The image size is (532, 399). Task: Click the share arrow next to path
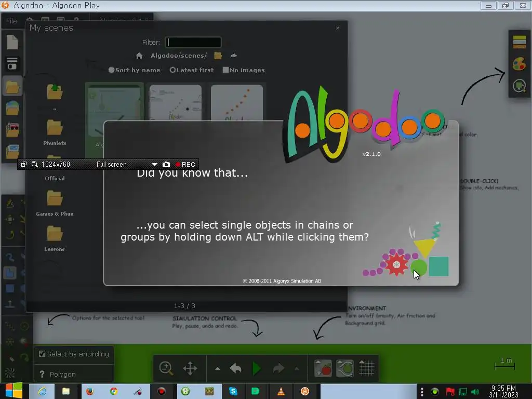click(233, 55)
